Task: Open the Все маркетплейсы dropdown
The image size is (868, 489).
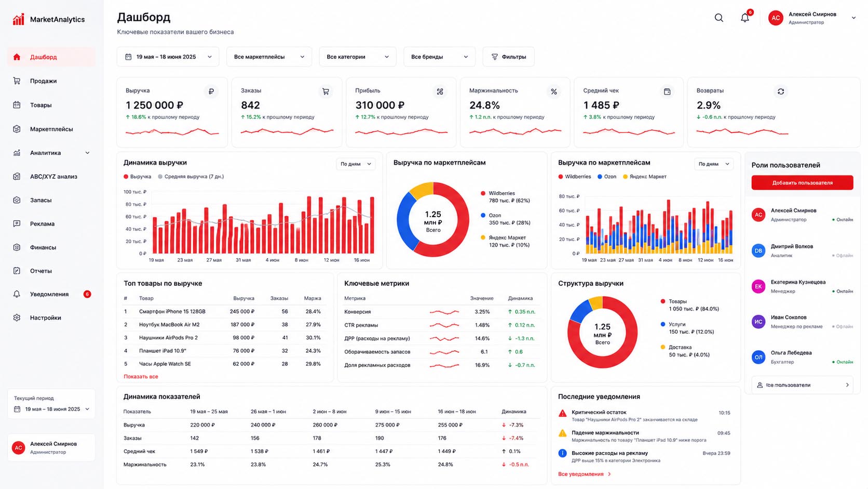Action: tap(269, 57)
